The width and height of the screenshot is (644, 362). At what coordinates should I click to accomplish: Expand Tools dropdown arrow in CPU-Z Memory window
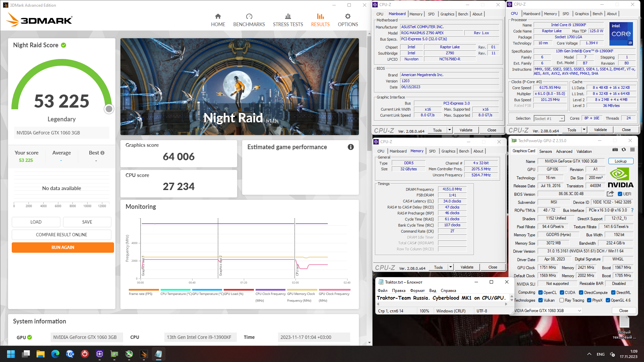(x=450, y=267)
